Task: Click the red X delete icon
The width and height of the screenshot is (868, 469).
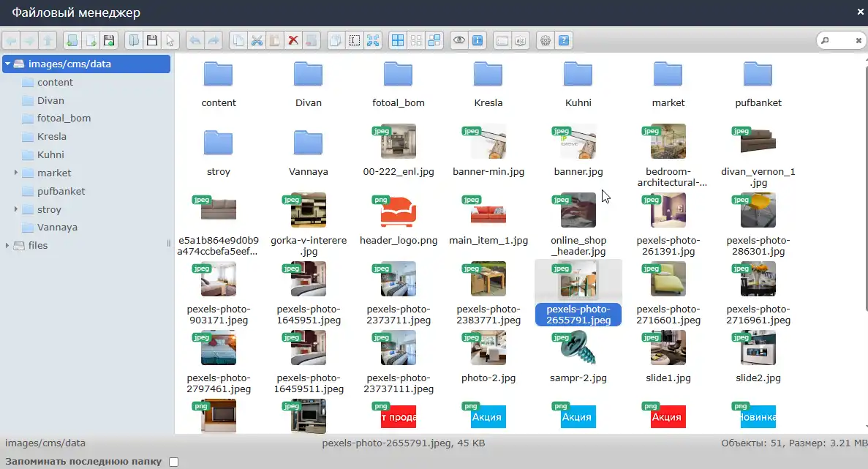Action: coord(293,40)
